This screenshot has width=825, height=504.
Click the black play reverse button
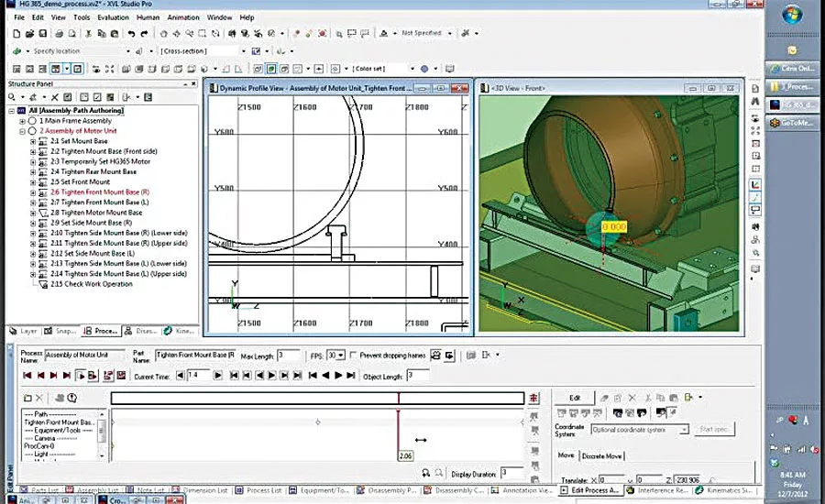325,375
